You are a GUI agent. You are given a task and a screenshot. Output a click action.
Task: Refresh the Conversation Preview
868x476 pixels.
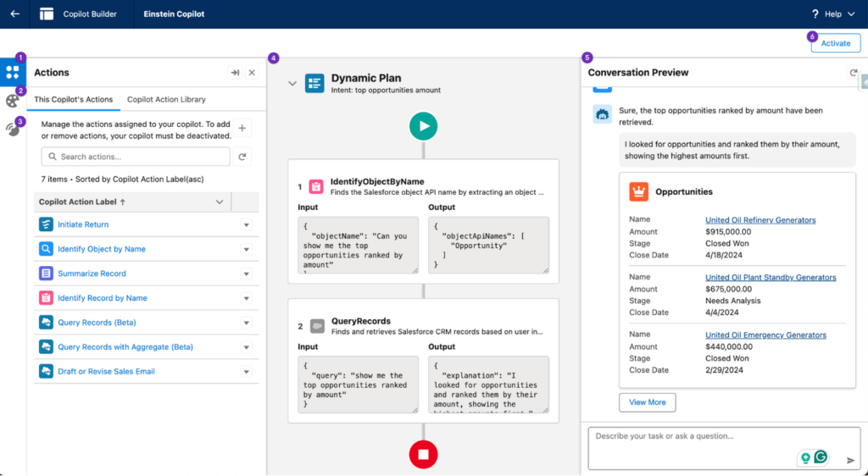point(853,73)
